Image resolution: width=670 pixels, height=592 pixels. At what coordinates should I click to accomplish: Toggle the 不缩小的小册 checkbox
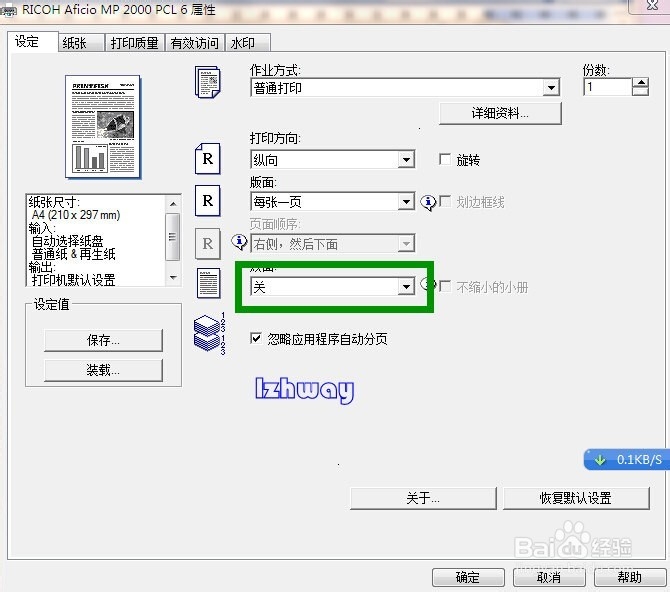pyautogui.click(x=445, y=286)
